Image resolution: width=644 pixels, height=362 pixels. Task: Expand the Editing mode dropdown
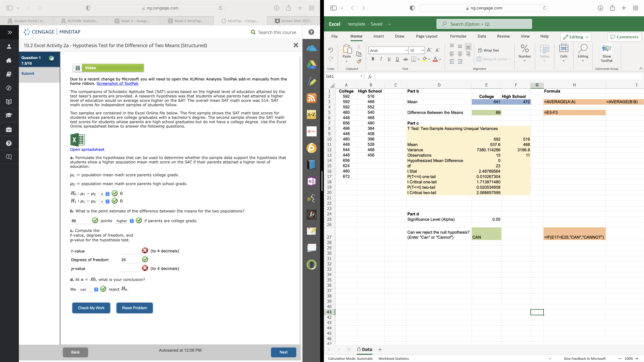click(576, 37)
